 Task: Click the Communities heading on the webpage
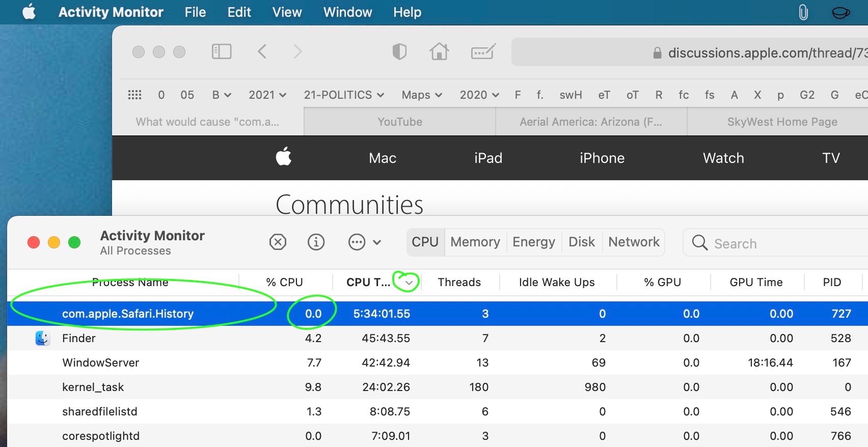349,205
